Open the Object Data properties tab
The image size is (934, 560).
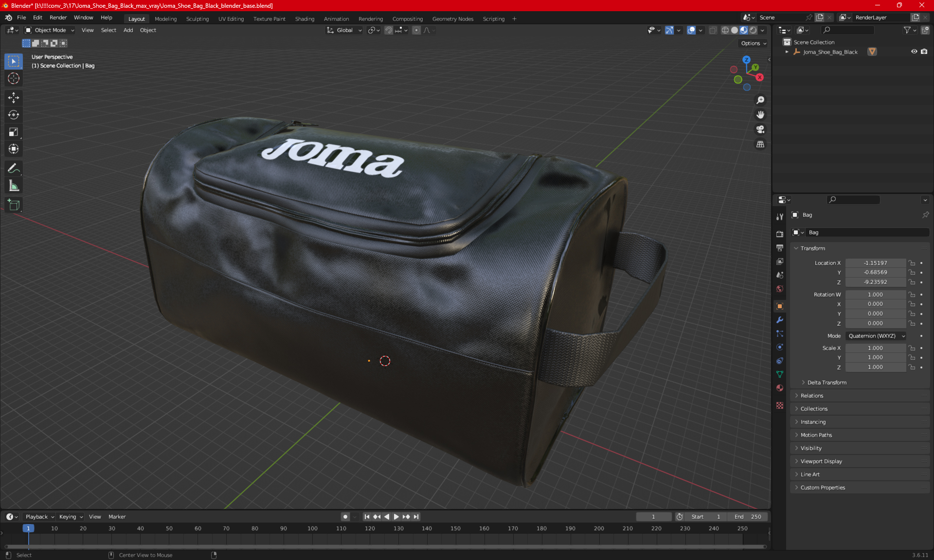780,374
